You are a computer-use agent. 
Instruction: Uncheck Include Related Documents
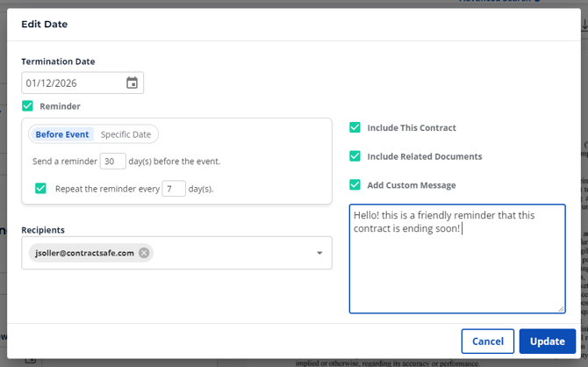(355, 156)
